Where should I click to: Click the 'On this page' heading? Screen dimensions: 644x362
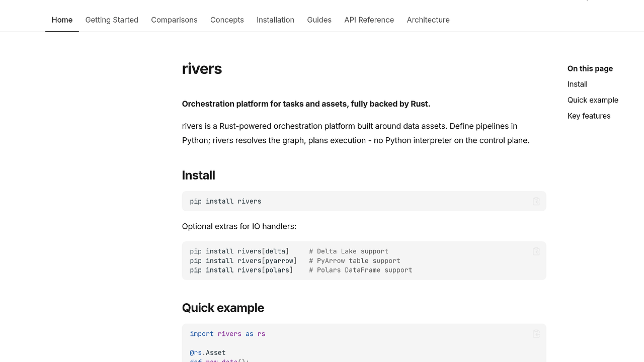click(x=590, y=68)
